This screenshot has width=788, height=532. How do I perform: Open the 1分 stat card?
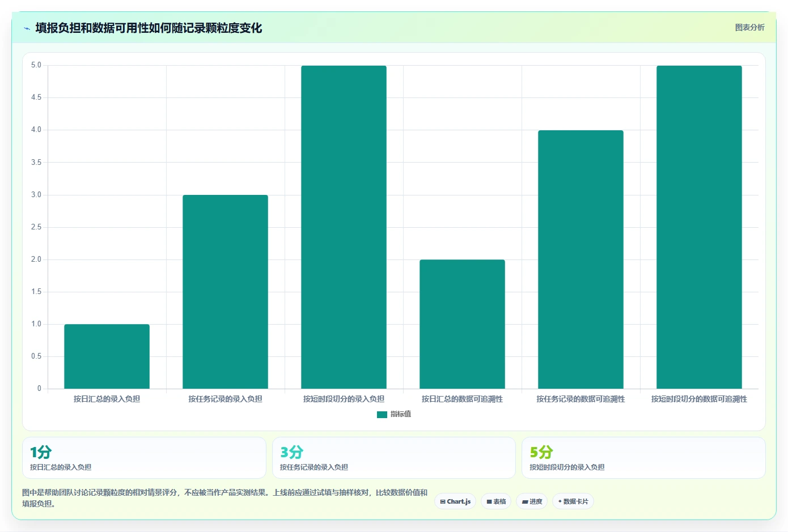pyautogui.click(x=144, y=458)
